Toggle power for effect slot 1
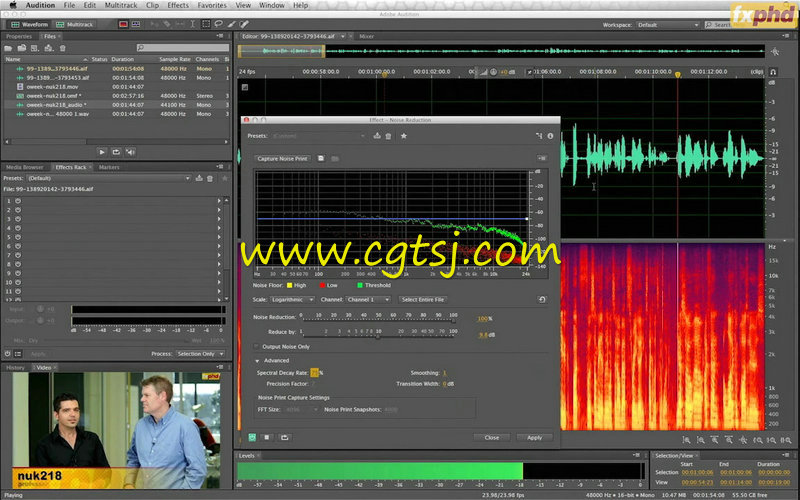The width and height of the screenshot is (800, 500). coord(18,201)
